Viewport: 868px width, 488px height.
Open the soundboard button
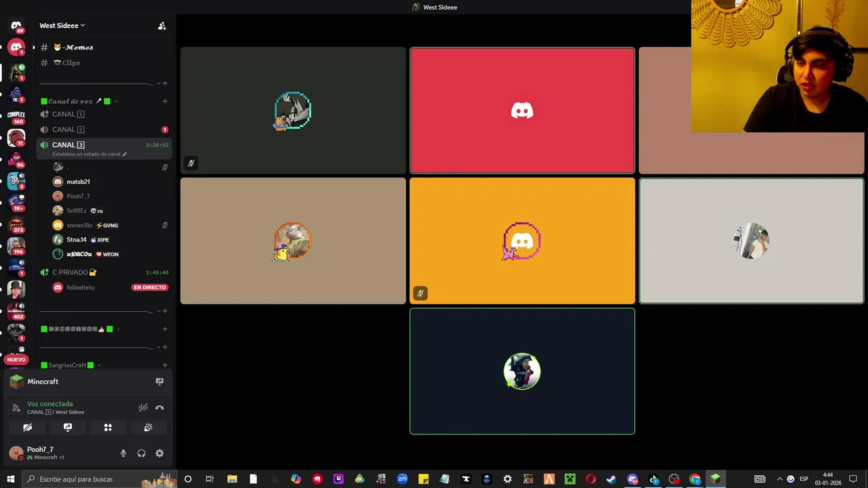pos(148,428)
